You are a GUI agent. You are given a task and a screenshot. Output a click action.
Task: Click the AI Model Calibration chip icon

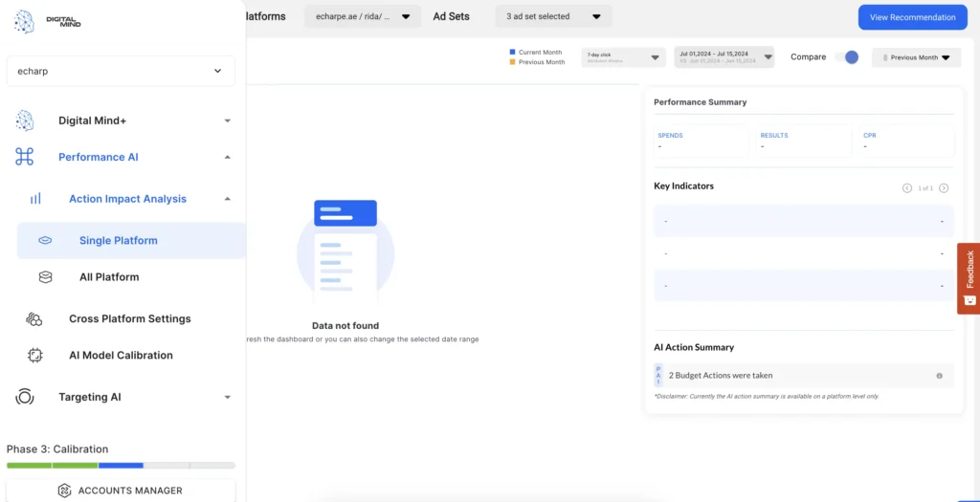[x=35, y=355]
